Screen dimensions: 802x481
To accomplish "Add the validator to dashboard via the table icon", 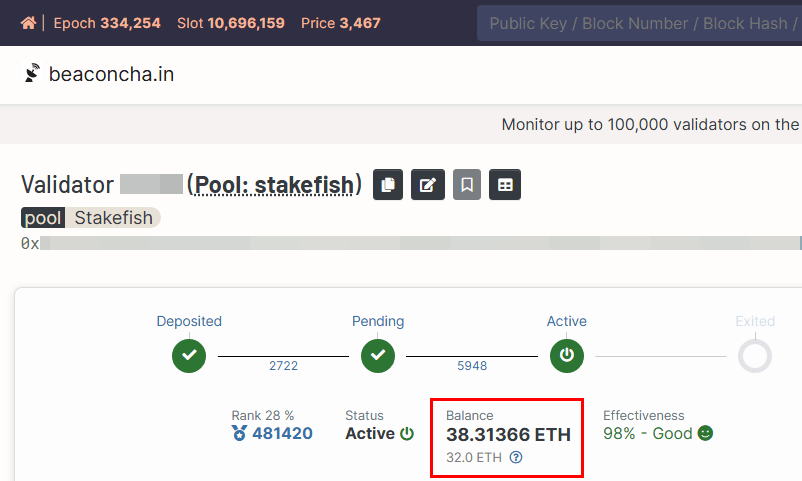I will pos(505,184).
